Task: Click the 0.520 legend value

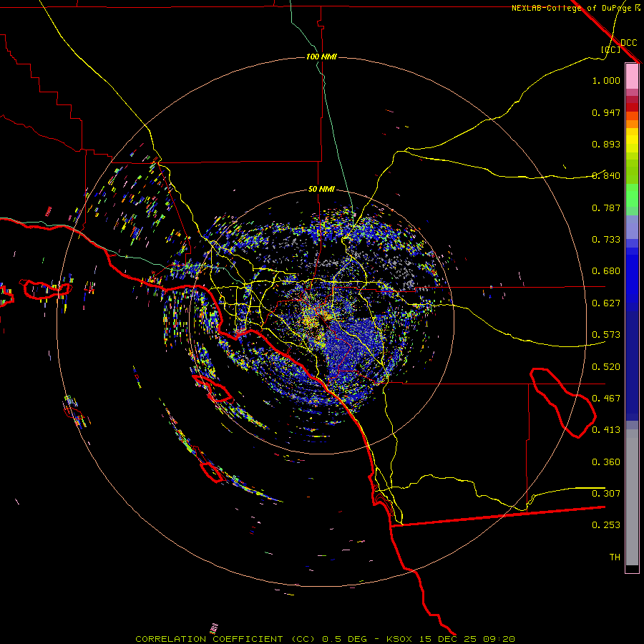Action: [x=606, y=367]
